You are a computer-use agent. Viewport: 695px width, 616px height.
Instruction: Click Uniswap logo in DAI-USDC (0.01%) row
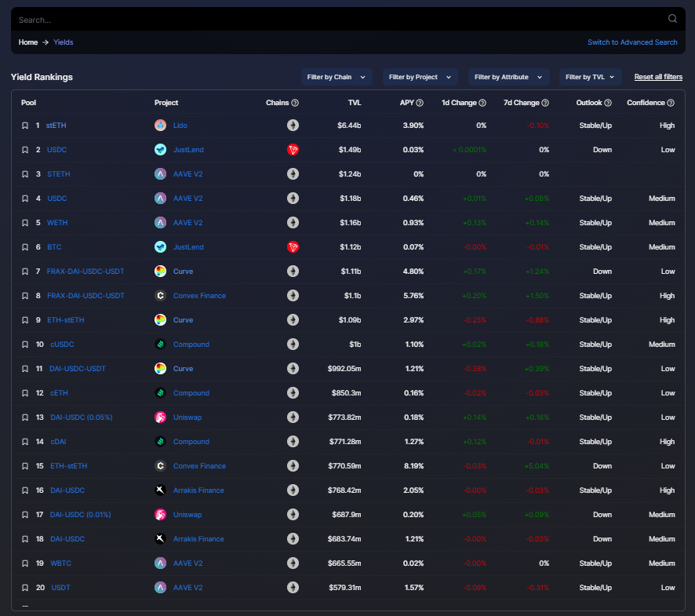pyautogui.click(x=161, y=515)
